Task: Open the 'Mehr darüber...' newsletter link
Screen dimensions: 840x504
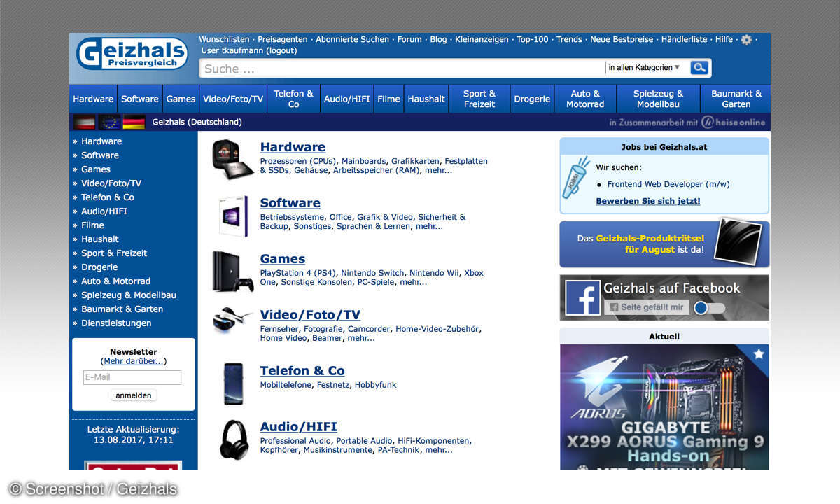Action: [x=134, y=362]
